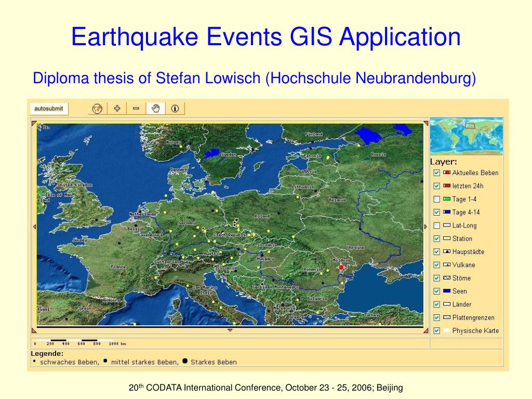
Task: Click the Sweden label on map
Action: pyautogui.click(x=229, y=154)
